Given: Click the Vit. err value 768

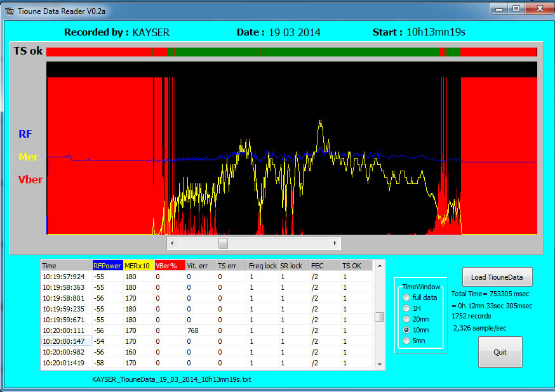Looking at the screenshot, I should [193, 330].
